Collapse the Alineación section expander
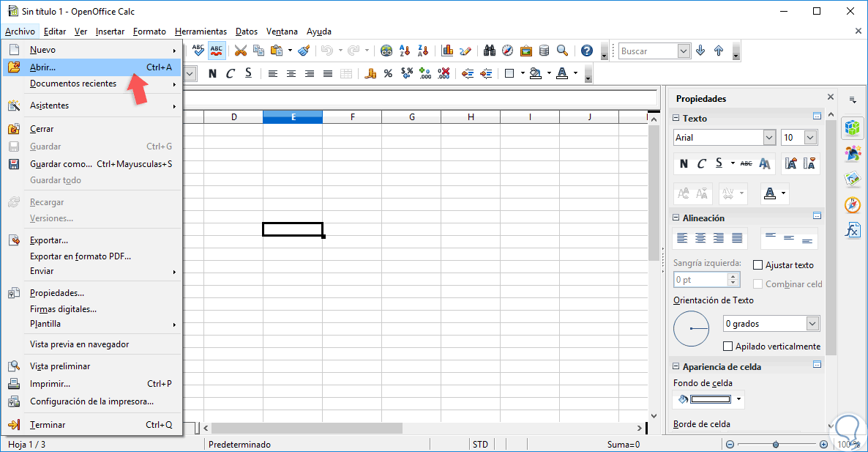This screenshot has width=868, height=452. [x=676, y=218]
